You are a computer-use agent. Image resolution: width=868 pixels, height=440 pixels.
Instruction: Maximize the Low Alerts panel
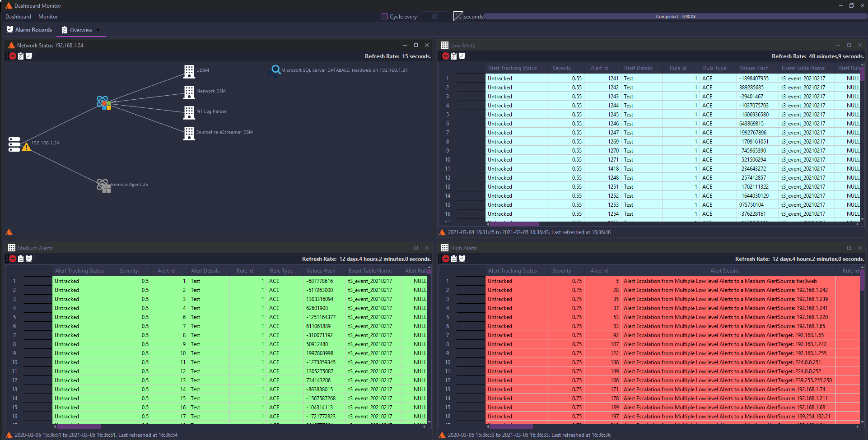pos(849,45)
